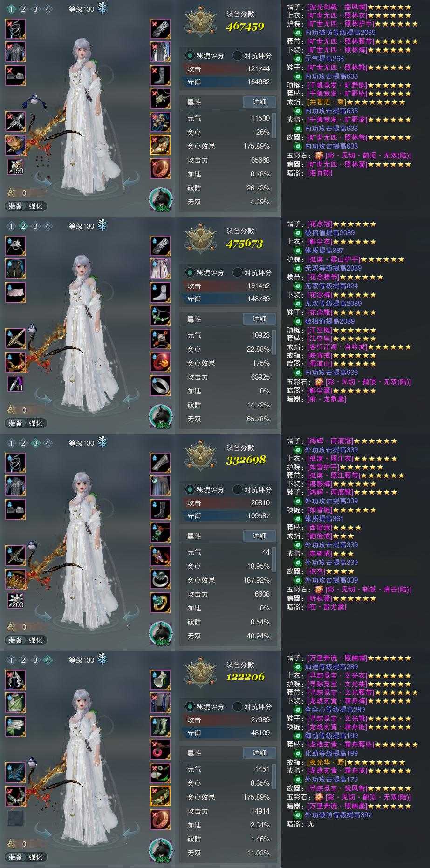The width and height of the screenshot is (430, 868).
Task: Select 对抗评分 radio in the 467459 panel
Action: [252, 55]
